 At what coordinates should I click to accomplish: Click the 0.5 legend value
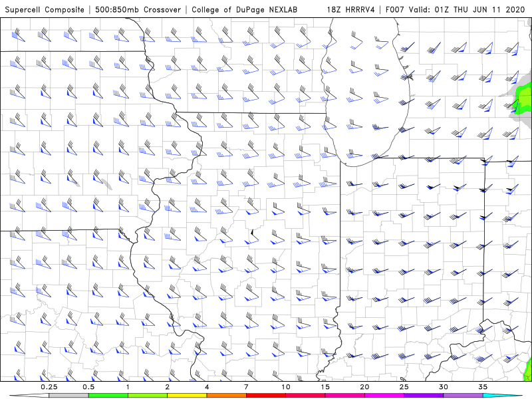88,387
